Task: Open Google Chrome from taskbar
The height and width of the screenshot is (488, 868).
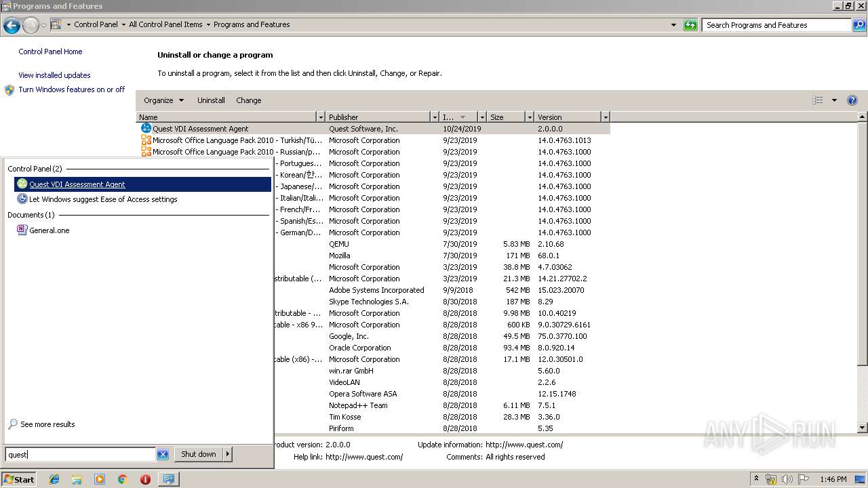Action: coord(123,479)
